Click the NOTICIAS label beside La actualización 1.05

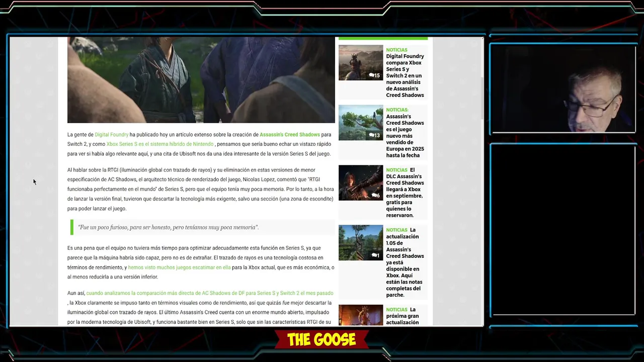pos(396,230)
